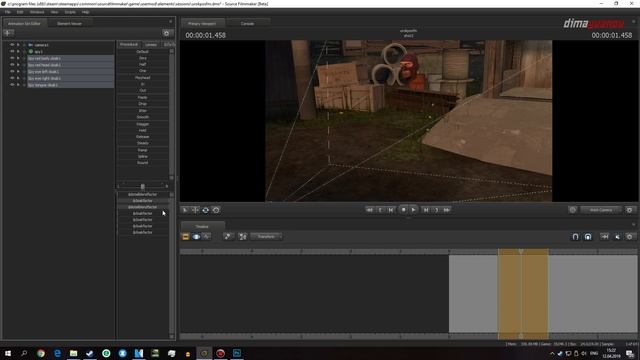Add a new animation set with the plus button

[8, 33]
